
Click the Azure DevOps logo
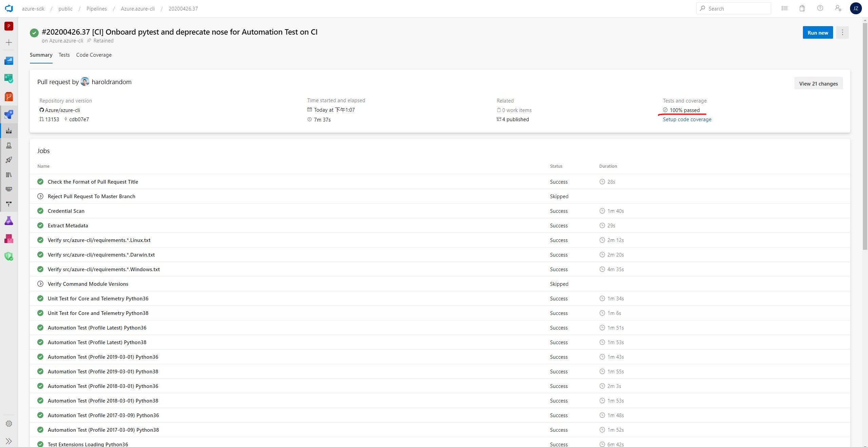click(9, 8)
